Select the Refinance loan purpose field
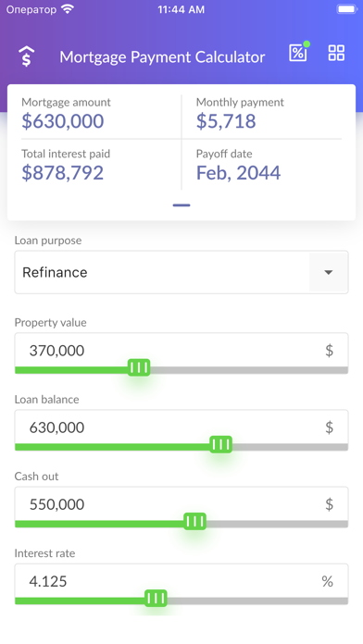 (x=181, y=272)
